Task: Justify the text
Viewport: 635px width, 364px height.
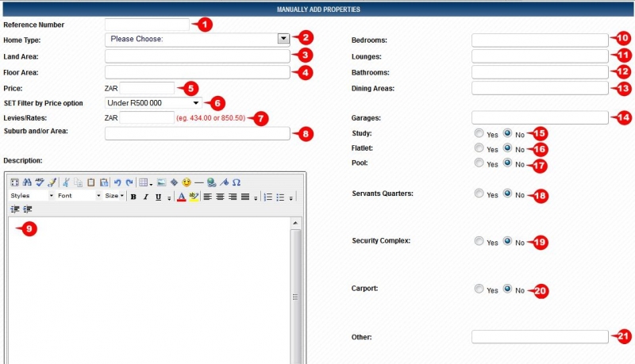Action: [245, 197]
